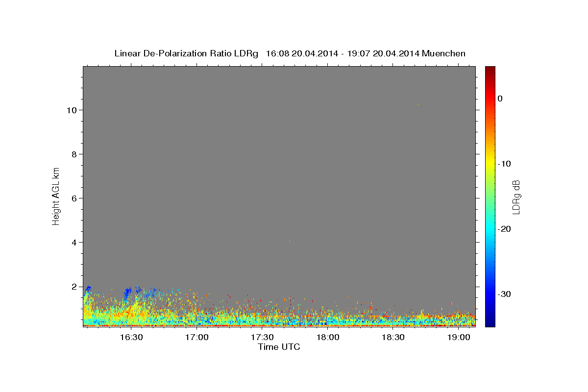588x392 pixels.
Task: Click the 17:30 time tick label
Action: click(x=262, y=338)
